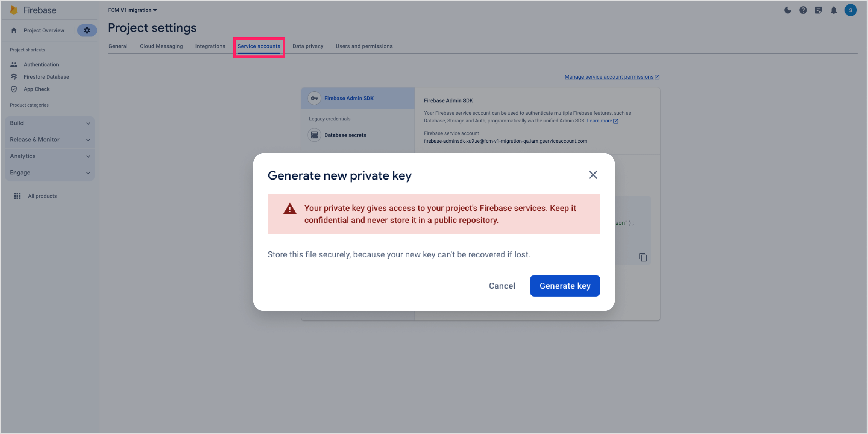
Task: Click the Generate key button
Action: (565, 286)
